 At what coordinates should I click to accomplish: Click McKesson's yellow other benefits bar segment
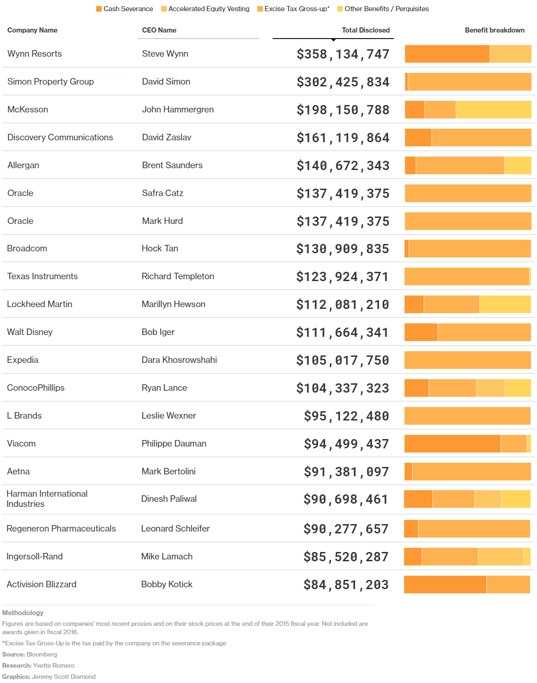click(493, 110)
